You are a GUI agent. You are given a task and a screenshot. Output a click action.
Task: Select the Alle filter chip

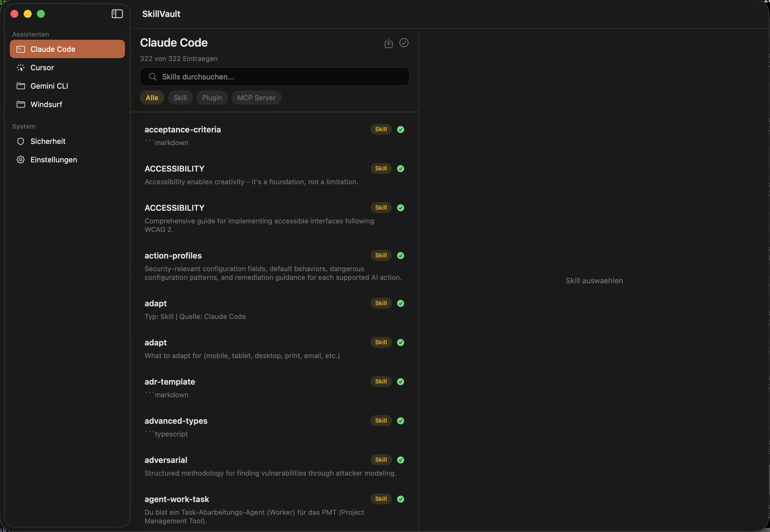click(152, 97)
